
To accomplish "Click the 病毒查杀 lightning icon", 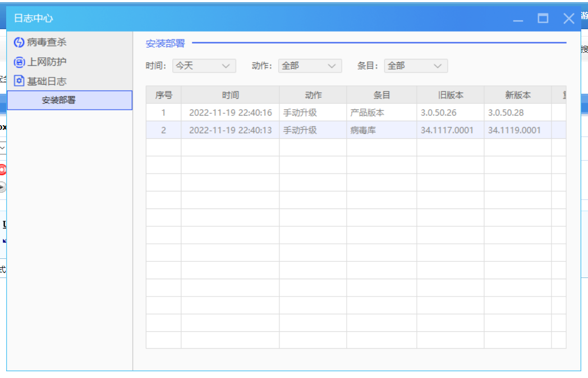I will (19, 43).
